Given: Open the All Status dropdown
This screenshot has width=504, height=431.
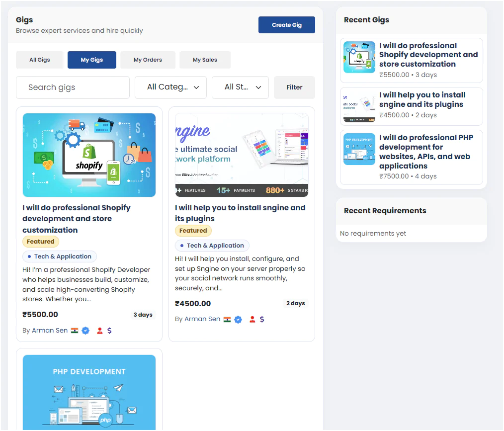Looking at the screenshot, I should click(x=240, y=87).
